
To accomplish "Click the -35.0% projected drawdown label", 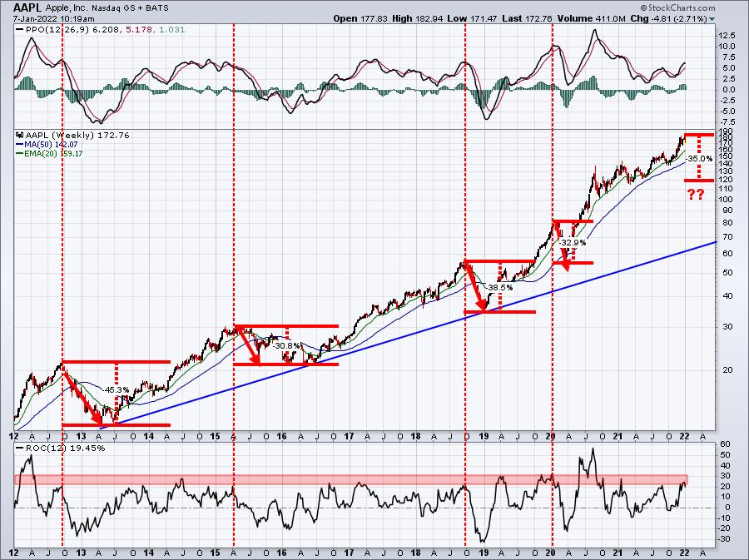I will point(699,158).
